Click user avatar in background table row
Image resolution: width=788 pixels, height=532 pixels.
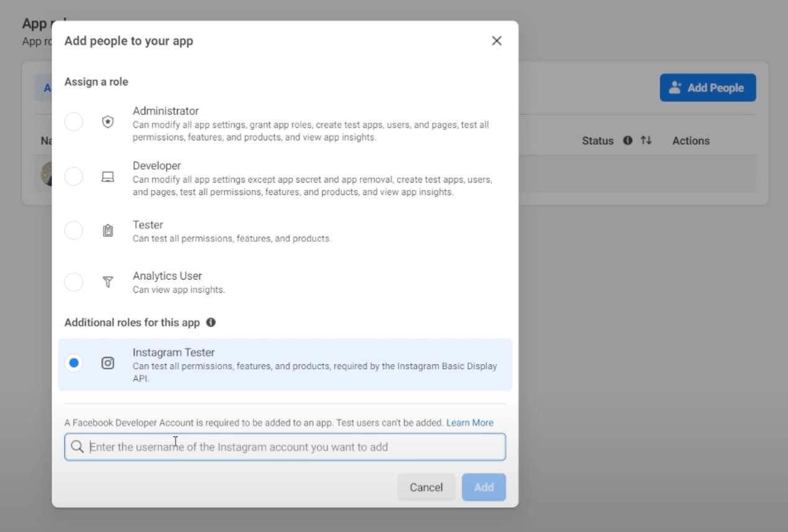(47, 174)
